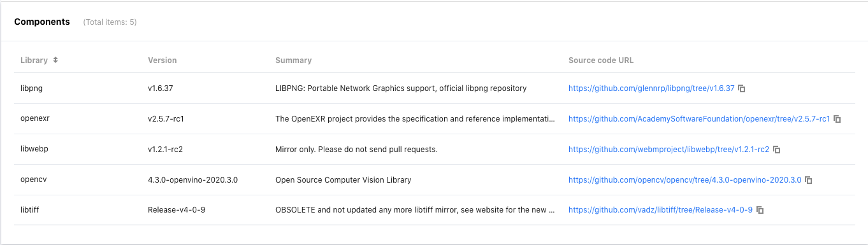The height and width of the screenshot is (245, 868).
Task: Copy the opencv source code URL
Action: 809,180
